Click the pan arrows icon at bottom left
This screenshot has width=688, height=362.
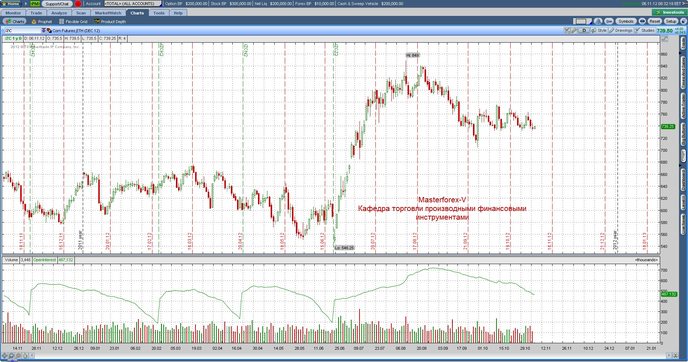pyautogui.click(x=4, y=355)
